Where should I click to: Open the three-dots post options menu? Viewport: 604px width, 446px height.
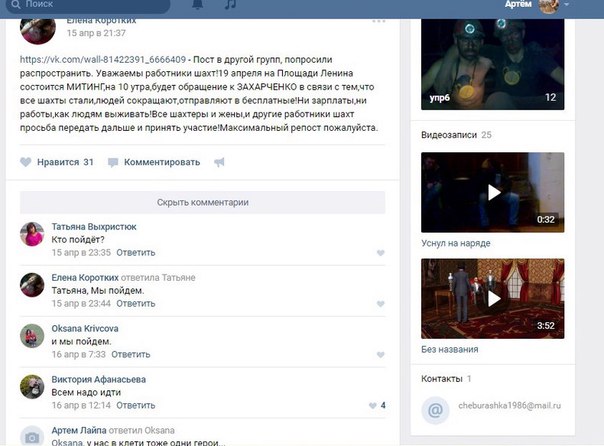[379, 21]
